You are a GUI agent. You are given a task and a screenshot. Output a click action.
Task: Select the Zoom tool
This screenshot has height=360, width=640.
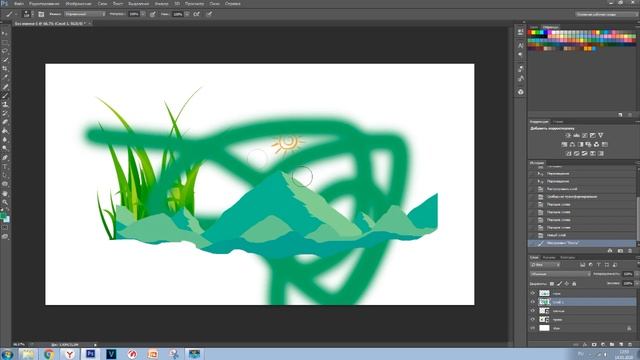point(5,202)
